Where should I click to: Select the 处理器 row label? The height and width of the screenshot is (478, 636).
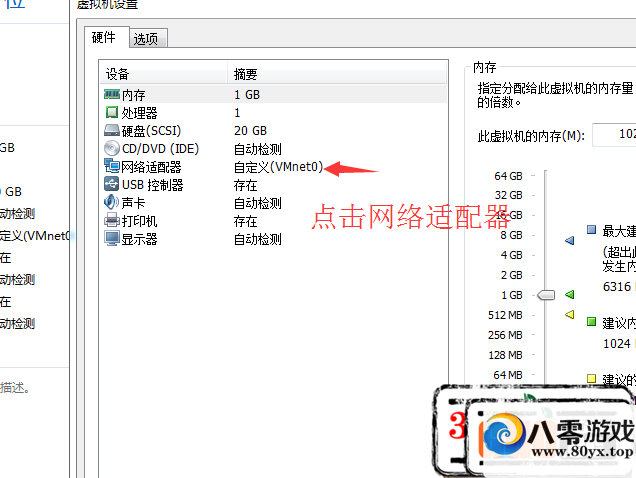(x=140, y=113)
